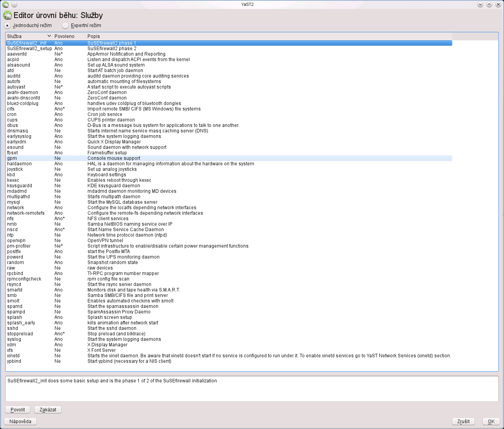The width and height of the screenshot is (504, 429).
Task: Select postfix service row
Action: [x=229, y=252]
